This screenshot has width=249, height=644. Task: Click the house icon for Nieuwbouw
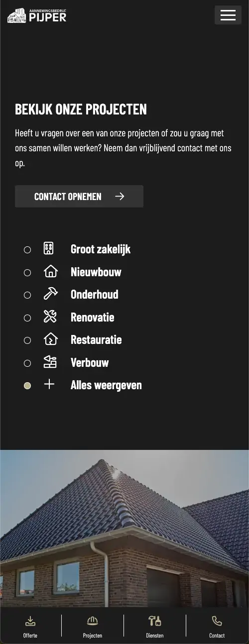click(51, 272)
